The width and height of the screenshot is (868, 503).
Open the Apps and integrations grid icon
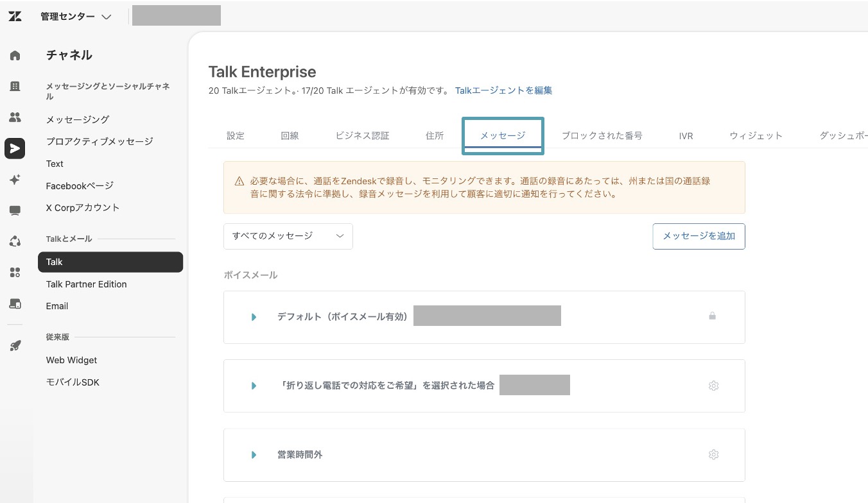pos(15,273)
